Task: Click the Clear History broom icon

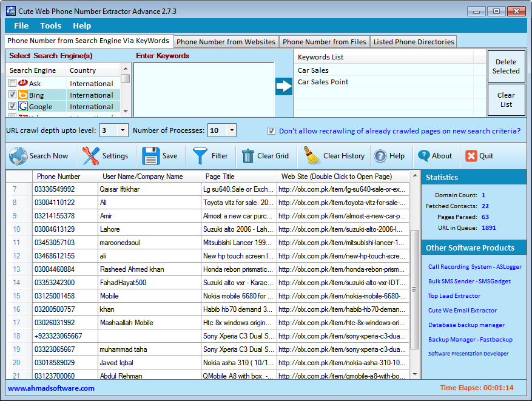Action: (x=312, y=156)
